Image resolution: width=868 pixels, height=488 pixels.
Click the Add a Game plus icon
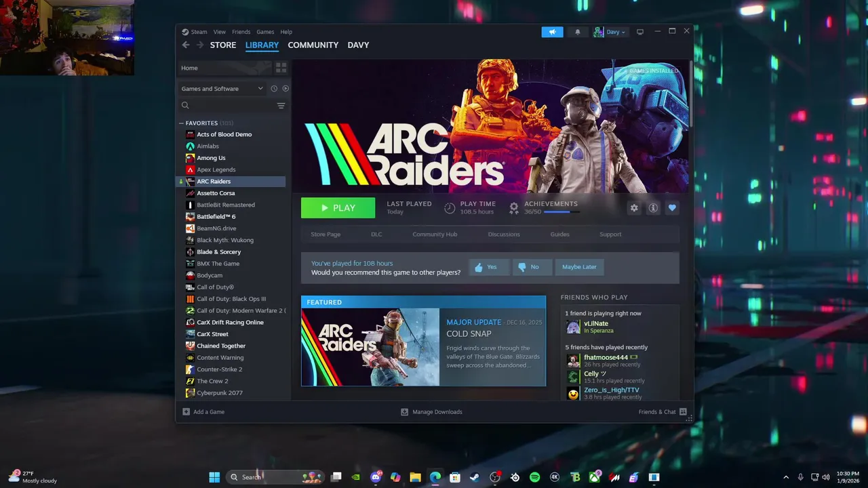(x=186, y=411)
